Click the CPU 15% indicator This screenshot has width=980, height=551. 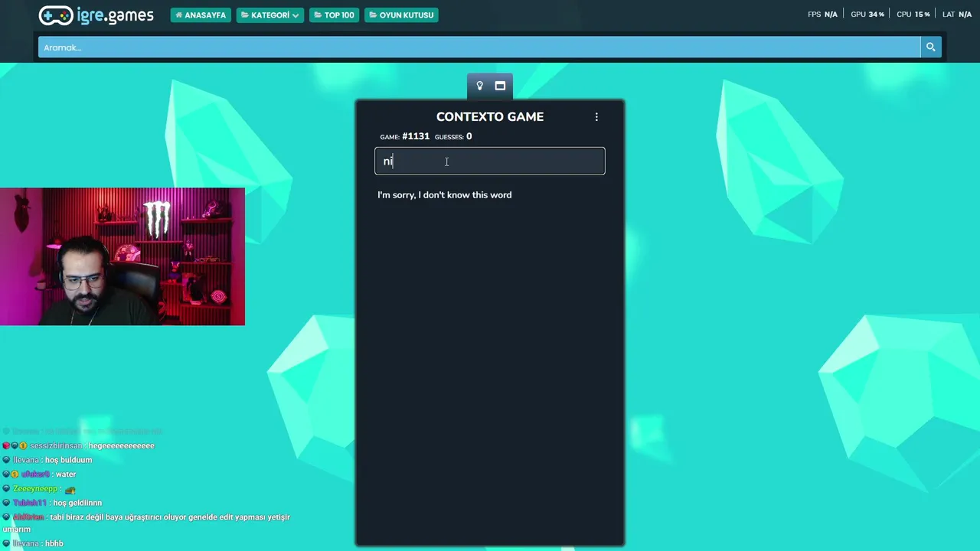pos(913,15)
